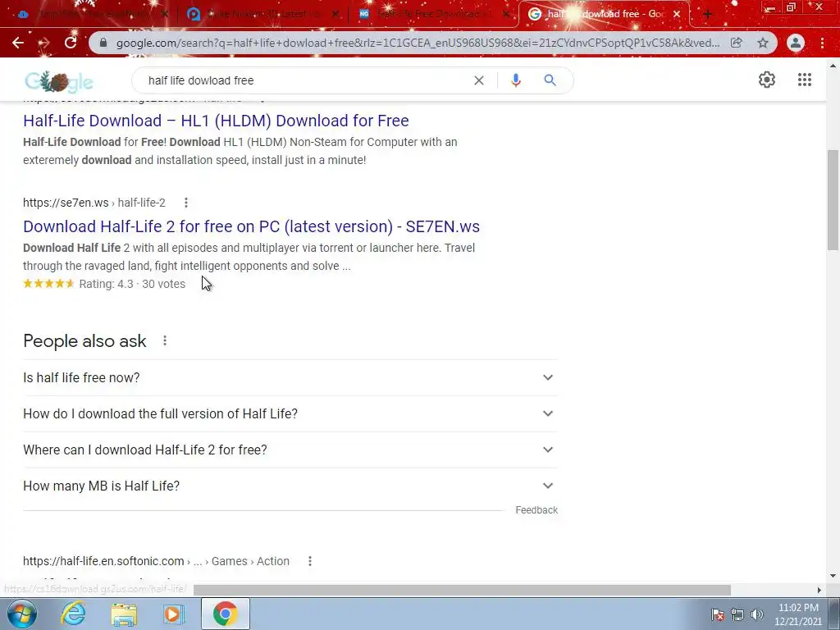Open 'People also ask' section options

[x=165, y=340]
